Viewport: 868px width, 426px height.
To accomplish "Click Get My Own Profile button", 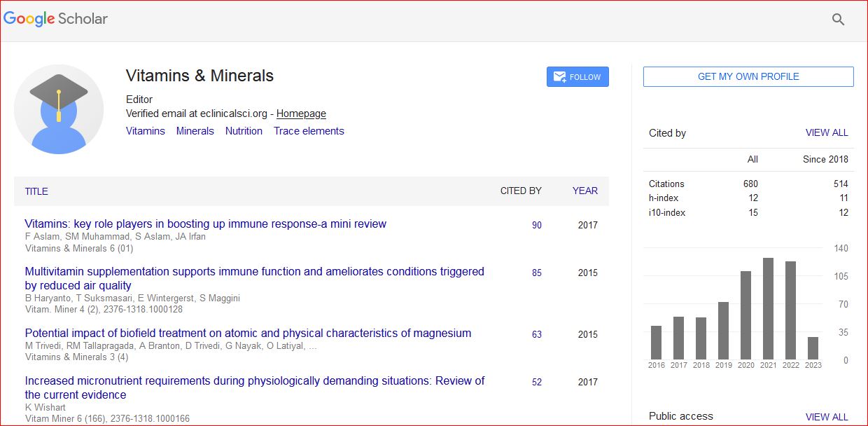I will click(748, 77).
